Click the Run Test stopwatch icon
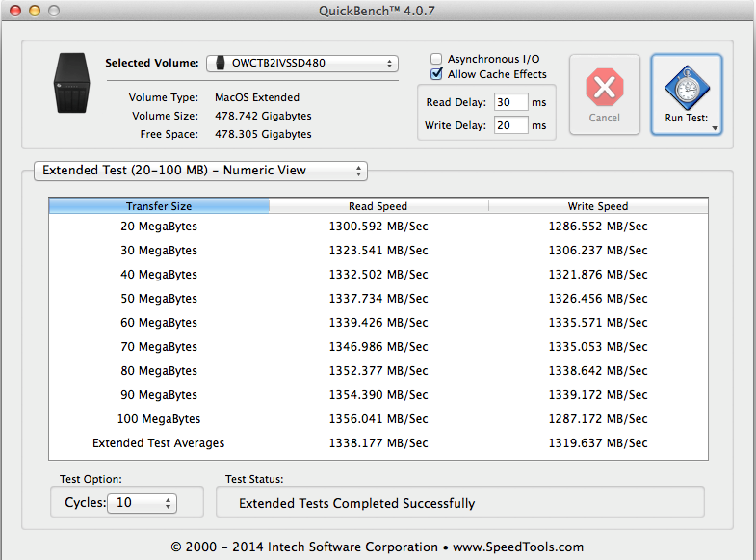The width and height of the screenshot is (756, 560). point(687,88)
